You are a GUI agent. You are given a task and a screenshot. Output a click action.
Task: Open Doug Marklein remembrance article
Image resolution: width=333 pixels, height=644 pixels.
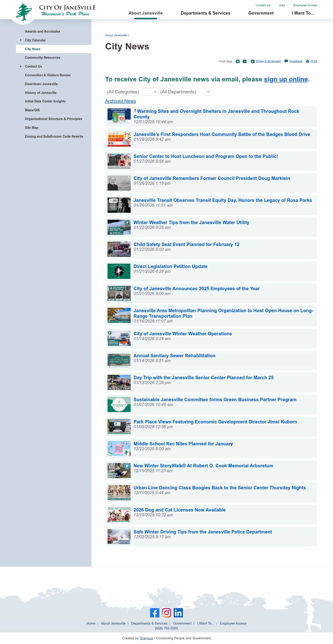click(212, 178)
